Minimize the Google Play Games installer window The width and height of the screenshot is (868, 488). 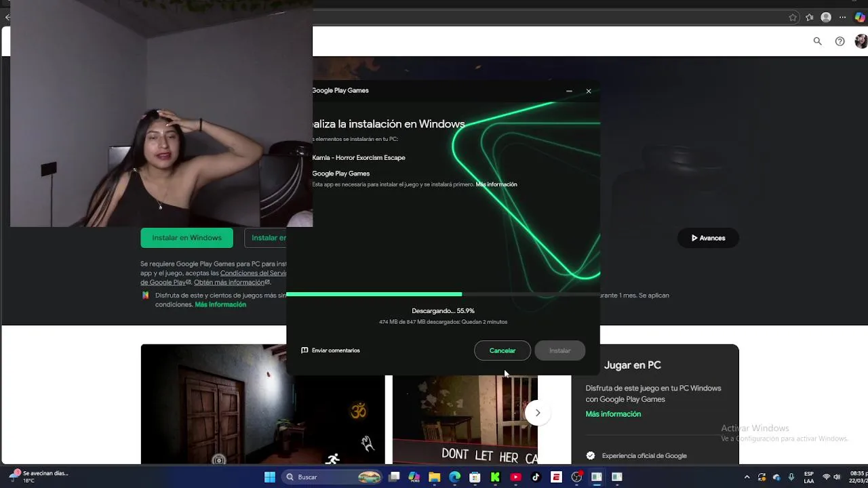coord(569,91)
